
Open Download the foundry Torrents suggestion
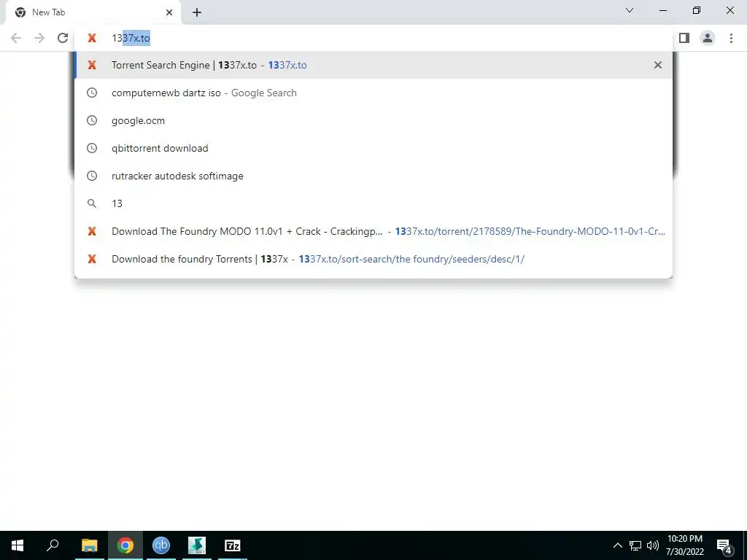pos(373,259)
